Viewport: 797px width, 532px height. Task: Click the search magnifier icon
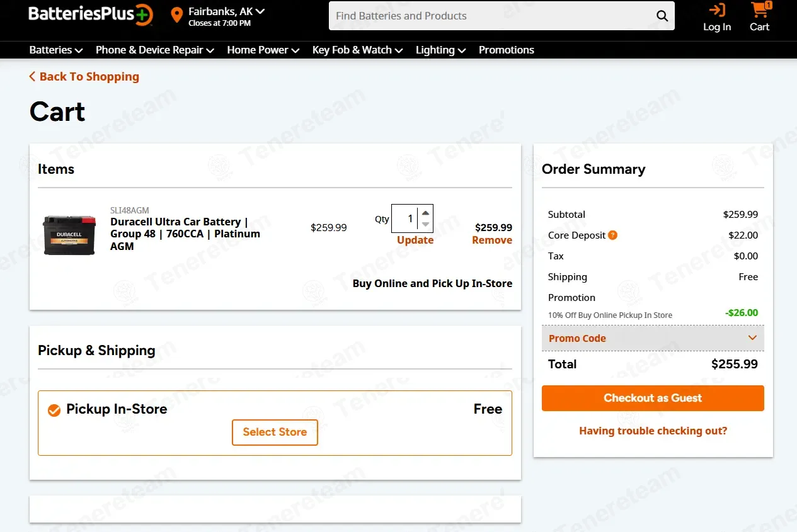[x=662, y=16]
